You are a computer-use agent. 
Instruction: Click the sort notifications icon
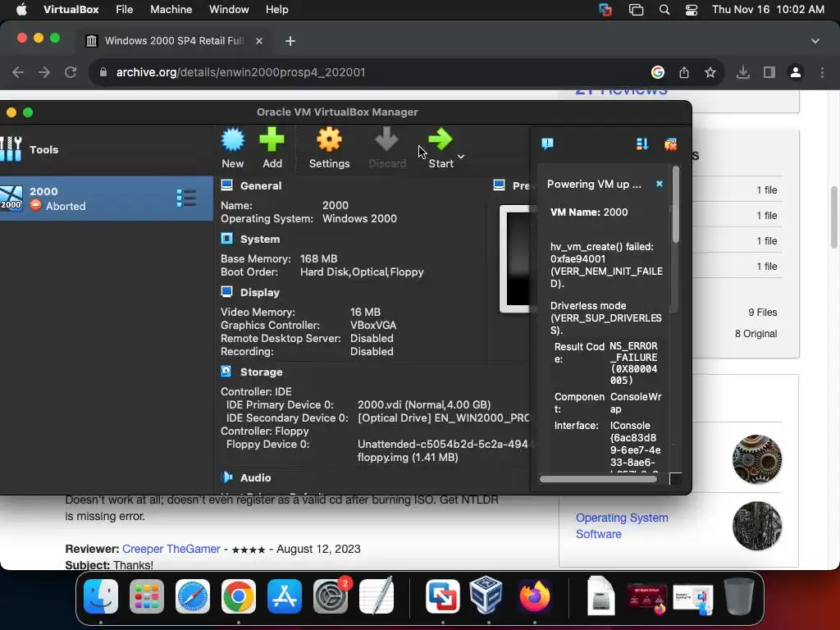pyautogui.click(x=642, y=144)
